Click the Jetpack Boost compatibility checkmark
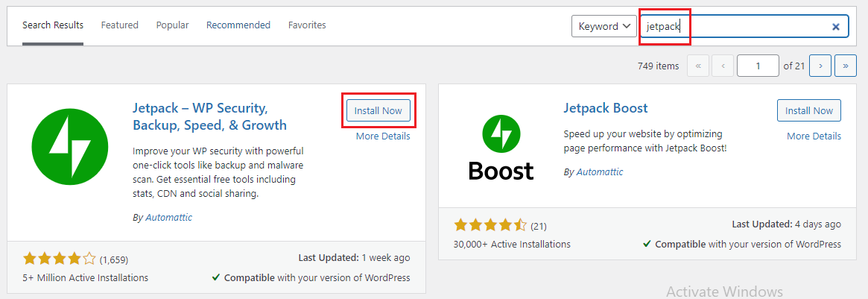The width and height of the screenshot is (868, 299). (x=647, y=244)
